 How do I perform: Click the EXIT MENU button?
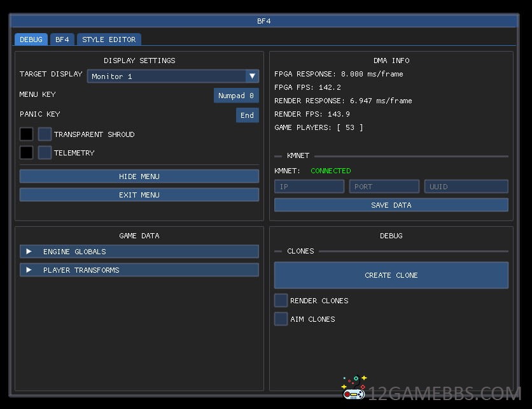coord(139,195)
